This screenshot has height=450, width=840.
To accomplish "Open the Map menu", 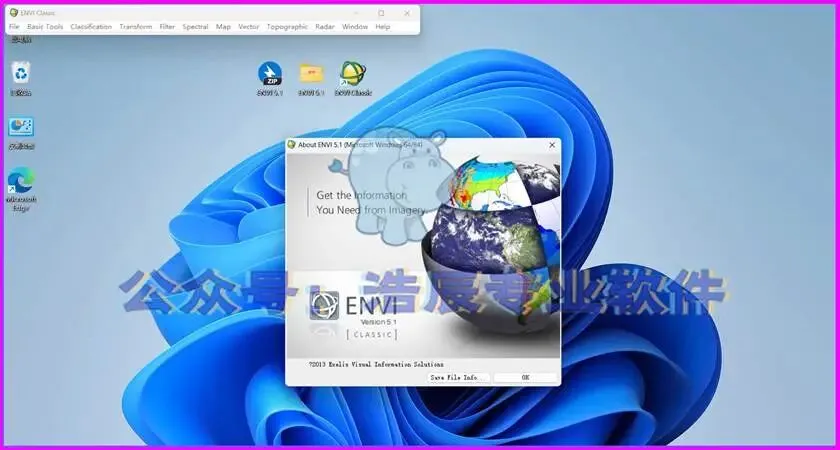I will pyautogui.click(x=223, y=26).
